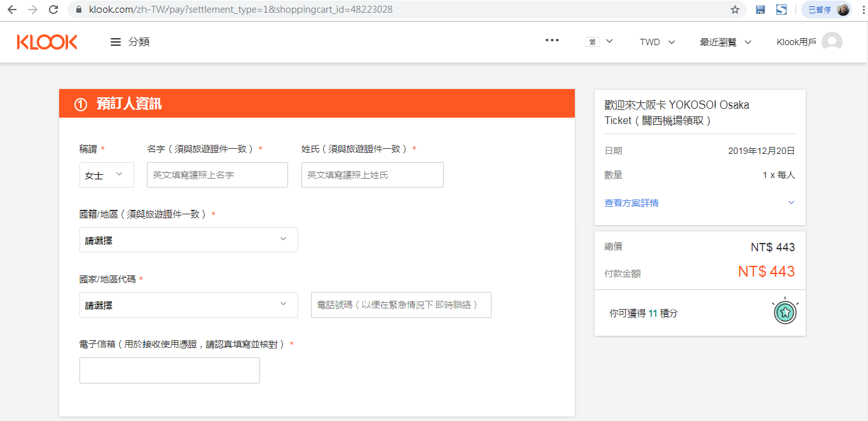
Task: Click the browser back arrow
Action: 12,10
